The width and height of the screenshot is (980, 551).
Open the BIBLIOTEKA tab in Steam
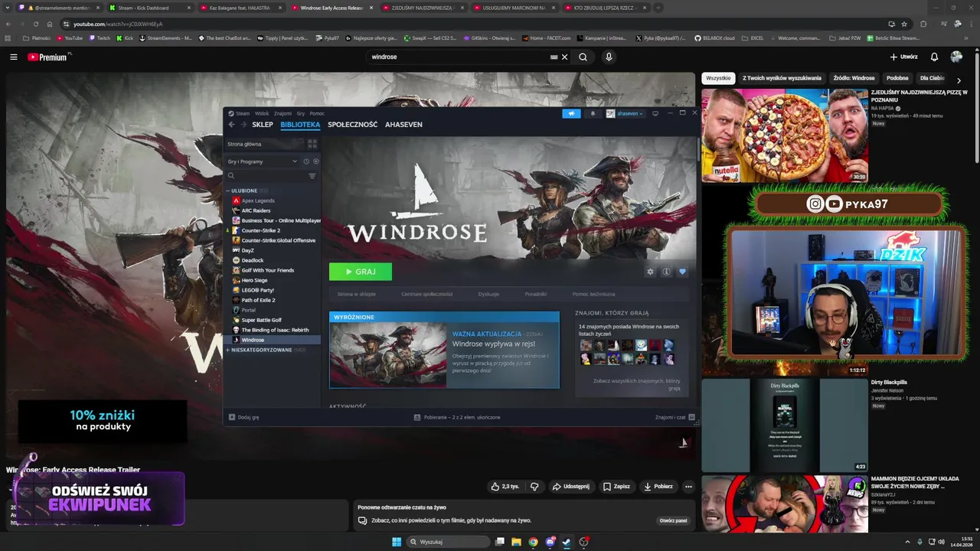click(x=300, y=125)
